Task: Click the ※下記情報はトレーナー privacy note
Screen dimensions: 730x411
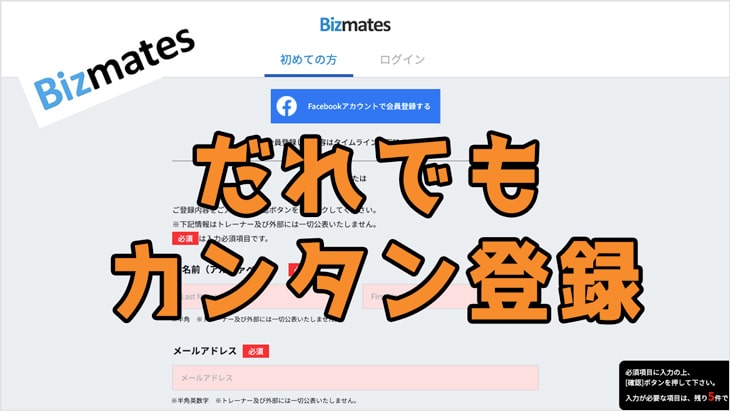Action: tap(274, 224)
